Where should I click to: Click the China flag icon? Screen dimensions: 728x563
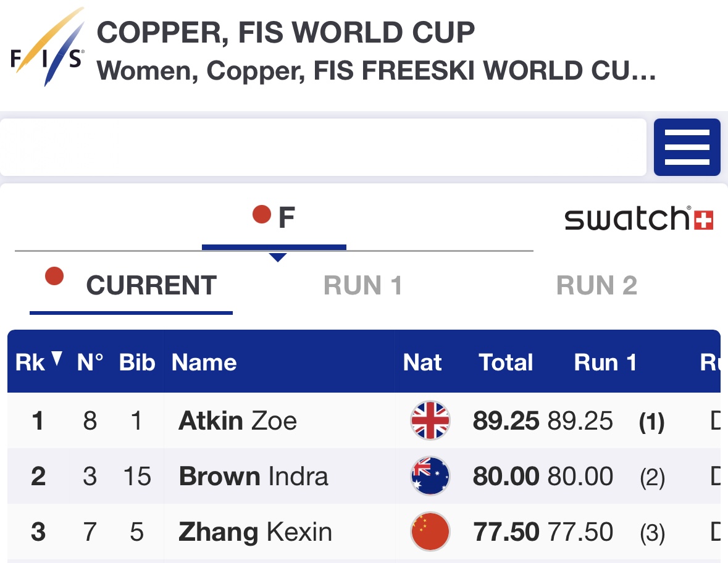click(430, 532)
